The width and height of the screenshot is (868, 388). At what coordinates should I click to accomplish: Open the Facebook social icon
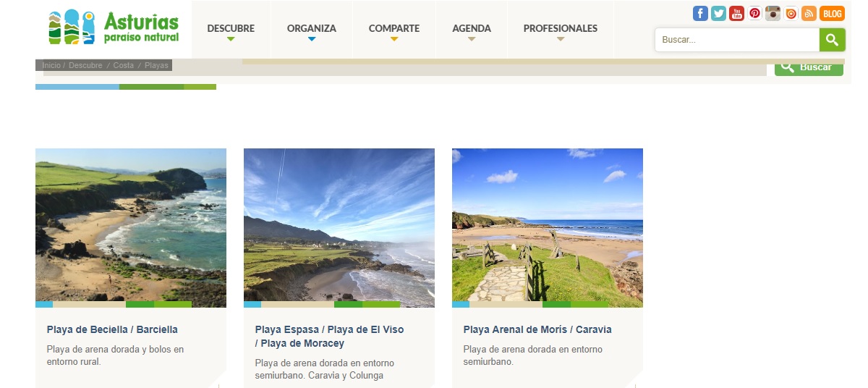coord(700,13)
